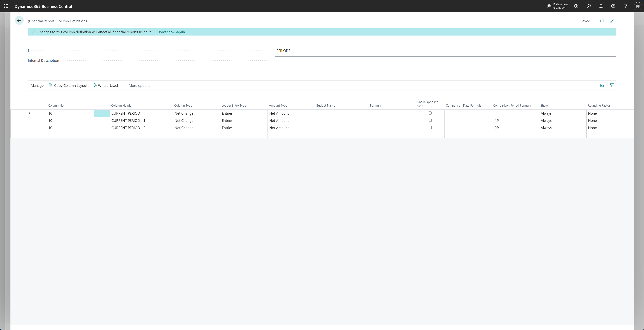This screenshot has height=330, width=644.
Task: Click the filter funnel icon
Action: pos(611,85)
